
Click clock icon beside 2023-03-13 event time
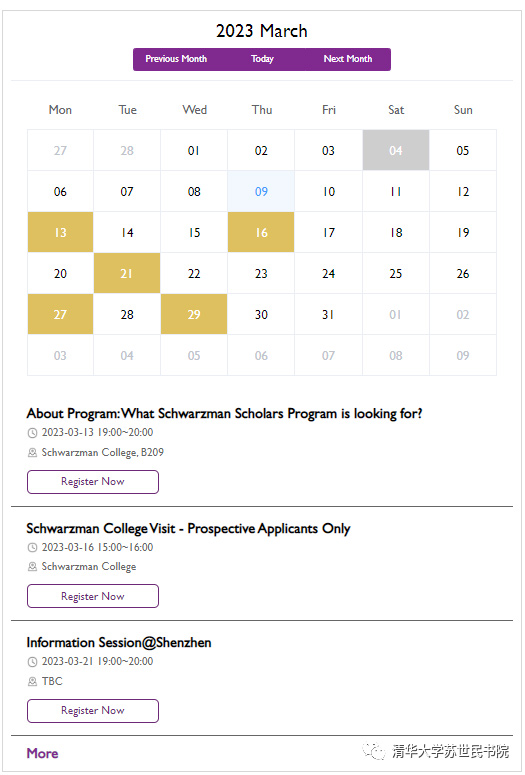tap(32, 433)
